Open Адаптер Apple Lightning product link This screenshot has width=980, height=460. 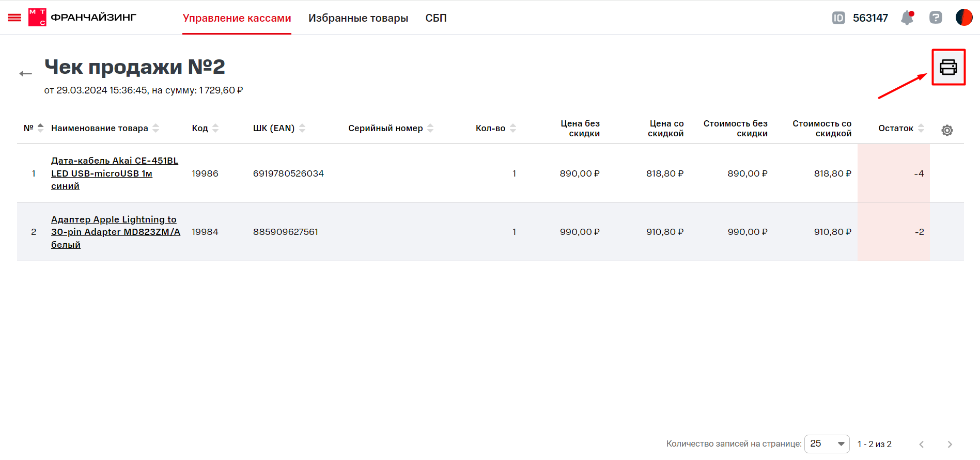click(116, 232)
